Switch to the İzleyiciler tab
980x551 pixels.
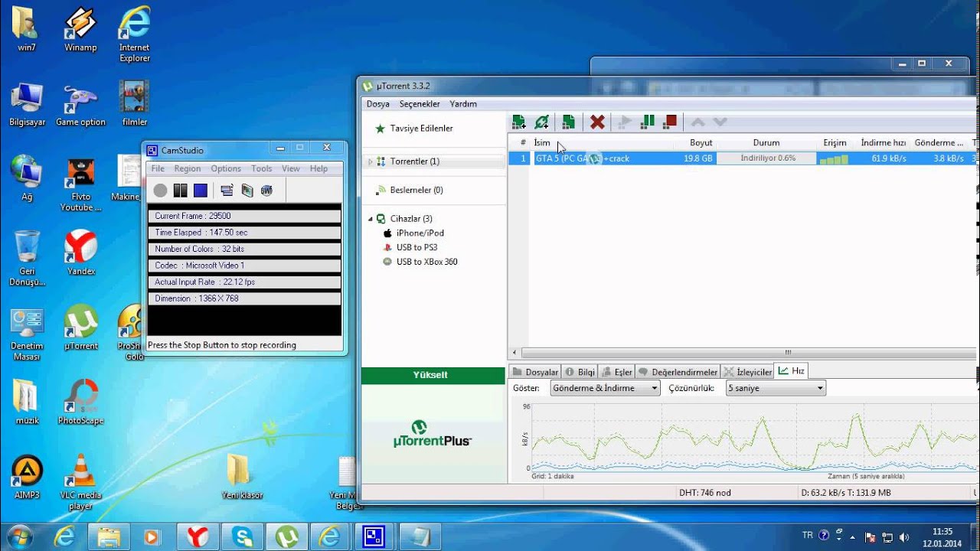tap(748, 372)
